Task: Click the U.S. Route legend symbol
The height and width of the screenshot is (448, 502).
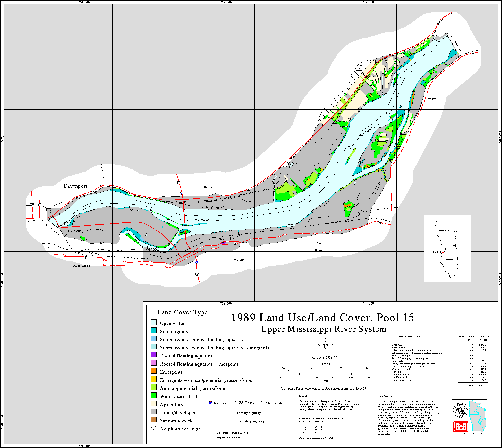Action: (x=234, y=403)
